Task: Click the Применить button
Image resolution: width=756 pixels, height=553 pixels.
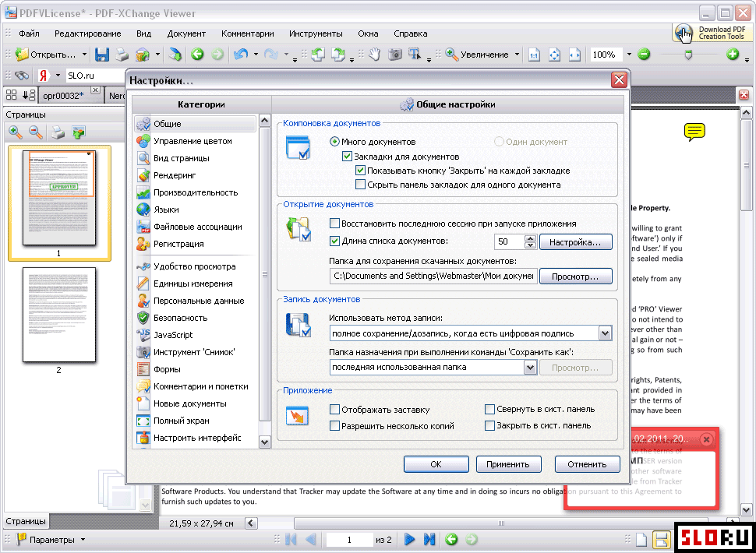Action: [508, 464]
